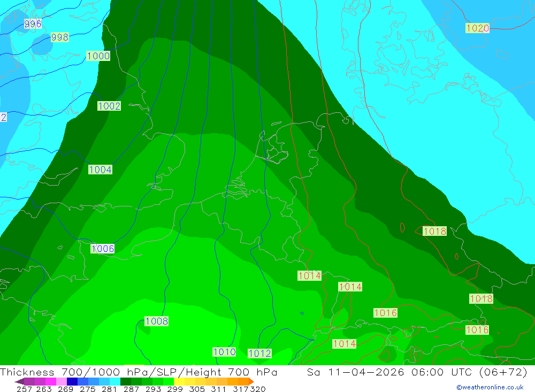Image resolution: width=535 pixels, height=392 pixels.
Task: Click the 317 legend value
Action: [x=241, y=389]
